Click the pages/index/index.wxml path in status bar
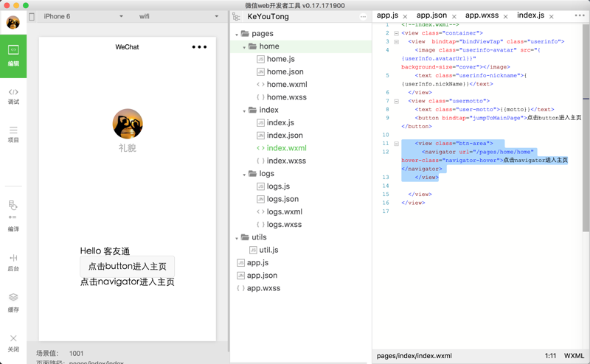 point(414,356)
